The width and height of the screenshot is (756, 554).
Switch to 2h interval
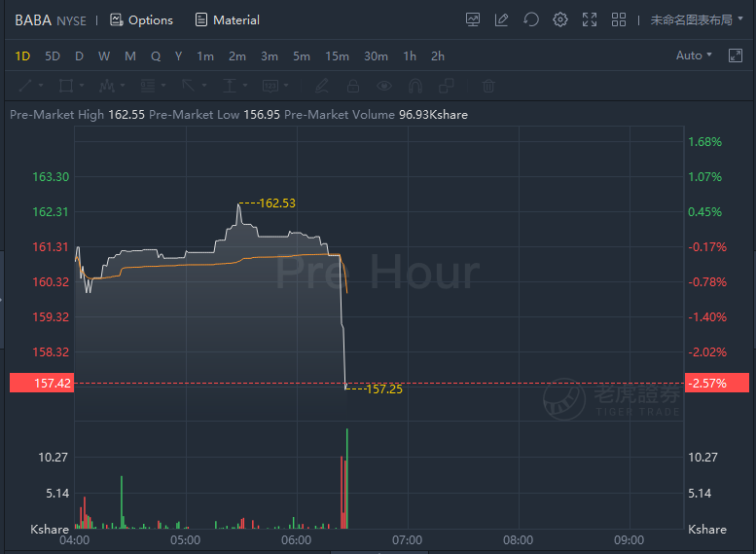(x=438, y=55)
